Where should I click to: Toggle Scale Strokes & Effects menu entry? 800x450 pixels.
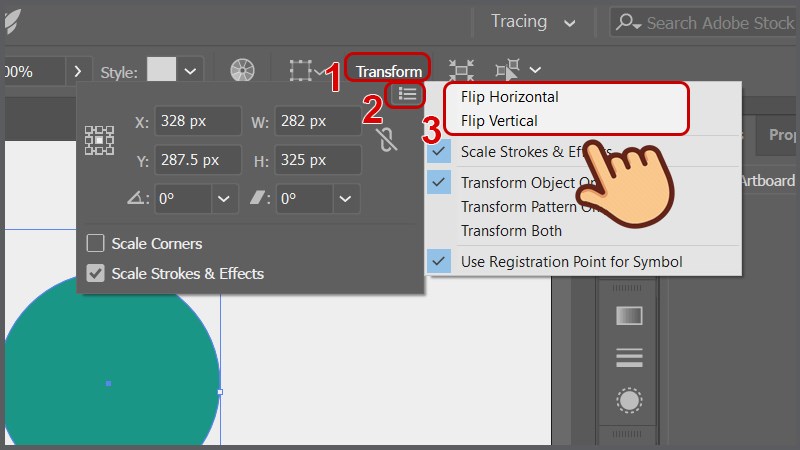[583, 152]
